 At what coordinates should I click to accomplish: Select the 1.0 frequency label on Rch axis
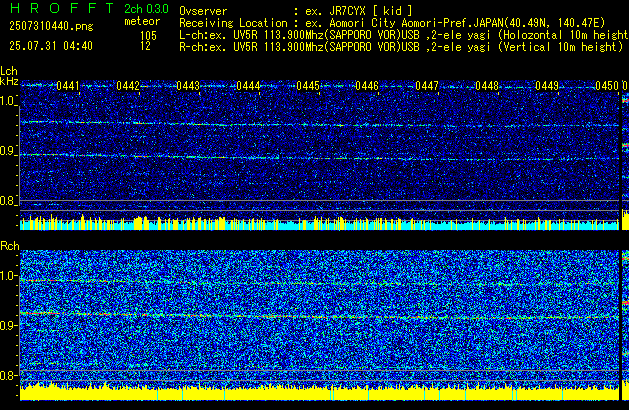[8, 276]
